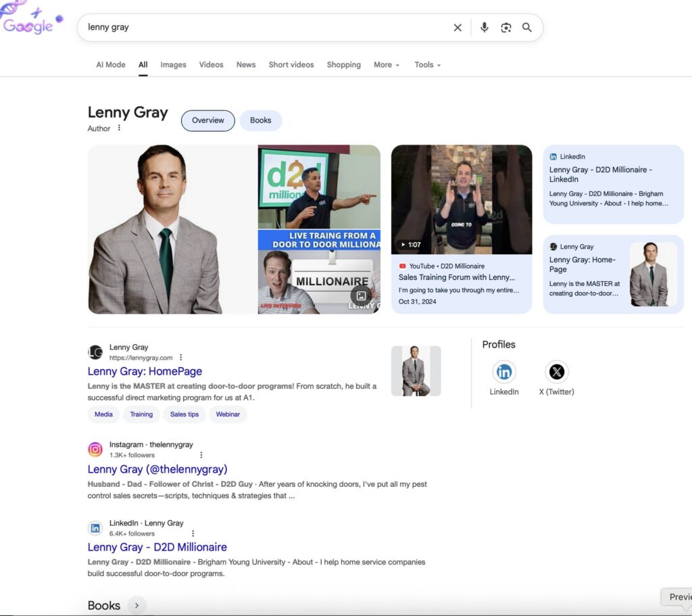
Task: Switch to the AI Mode tab
Action: tap(110, 65)
